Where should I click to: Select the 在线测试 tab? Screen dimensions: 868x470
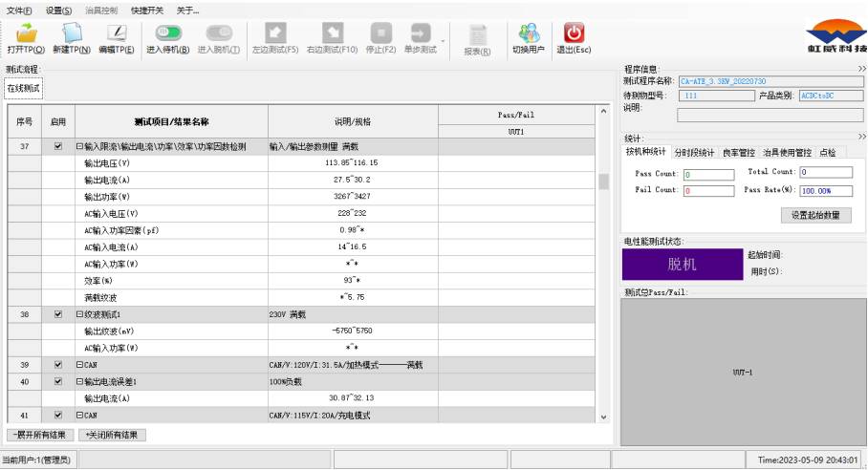pyautogui.click(x=23, y=88)
